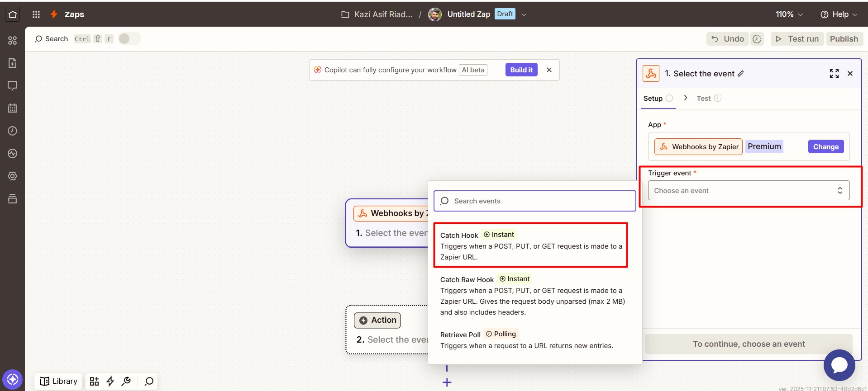Click the Change app button
Viewport: 868px width, 391px height.
pos(825,146)
